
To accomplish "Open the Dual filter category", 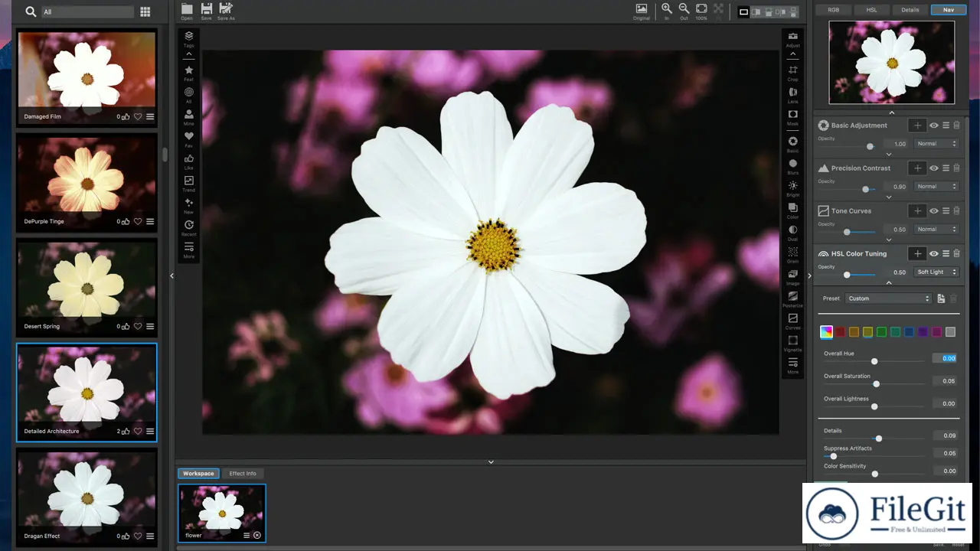I will pos(792,233).
